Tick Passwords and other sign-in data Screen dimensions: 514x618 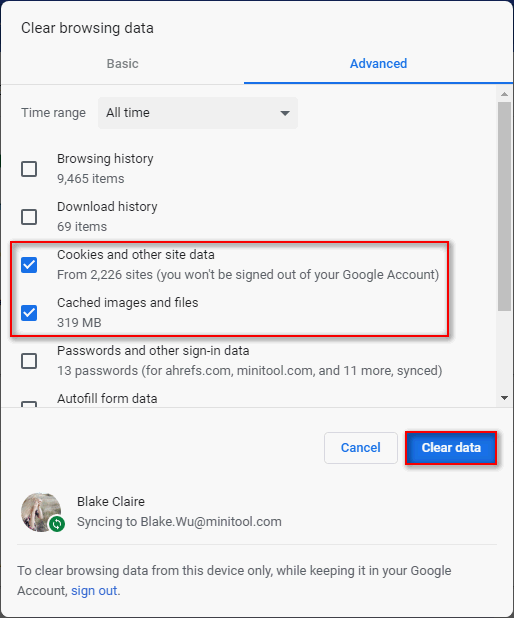[x=29, y=361]
